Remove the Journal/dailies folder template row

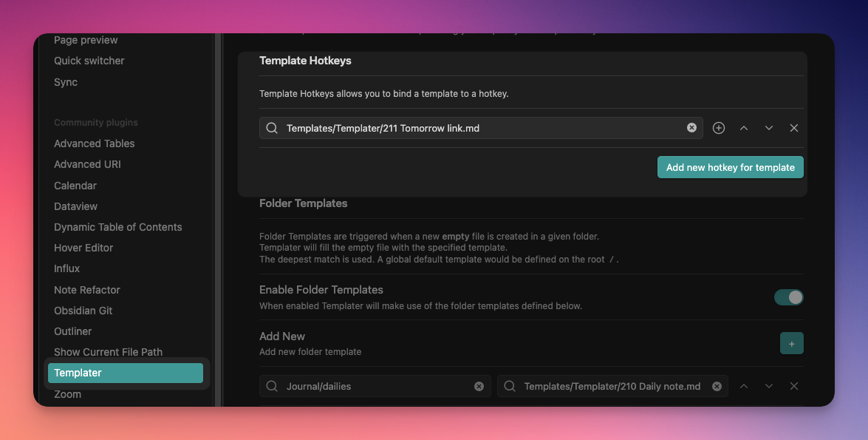click(794, 386)
